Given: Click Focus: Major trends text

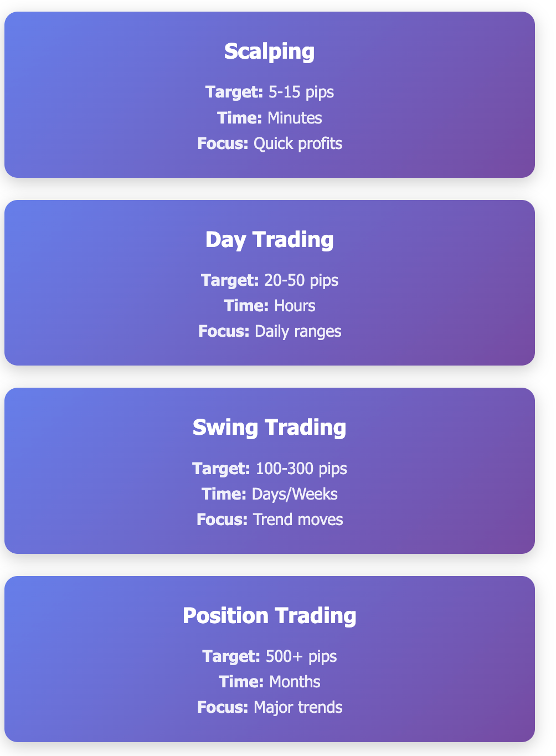Looking at the screenshot, I should tap(270, 707).
